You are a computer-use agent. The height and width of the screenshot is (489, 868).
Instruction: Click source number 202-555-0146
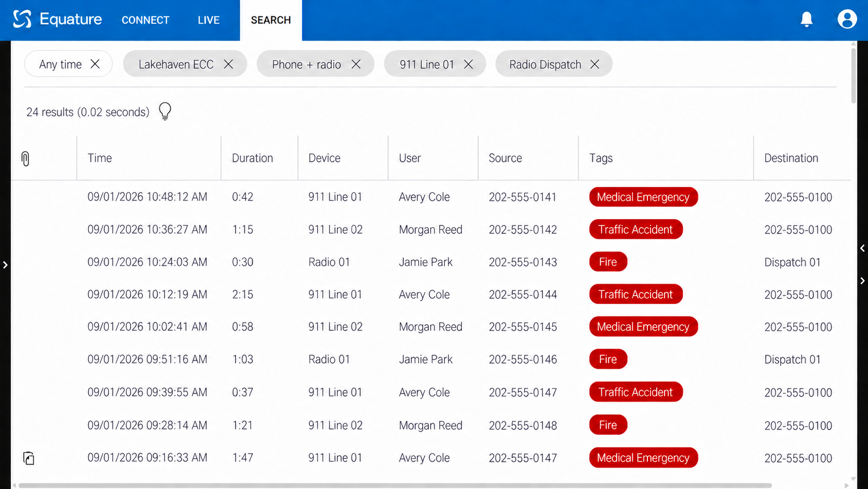(522, 359)
